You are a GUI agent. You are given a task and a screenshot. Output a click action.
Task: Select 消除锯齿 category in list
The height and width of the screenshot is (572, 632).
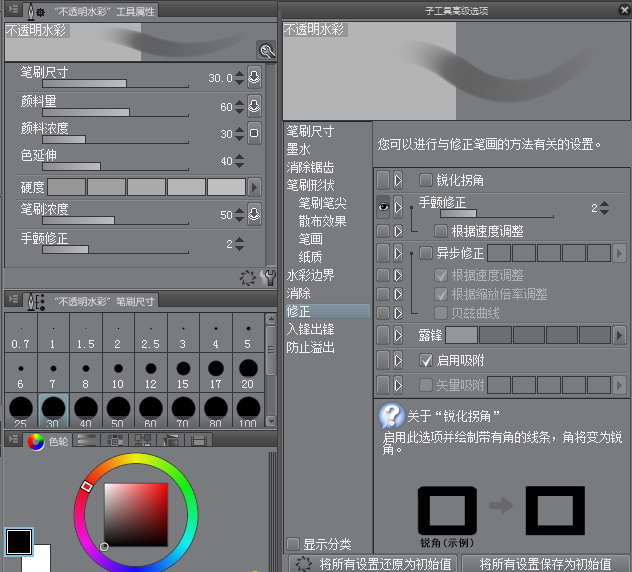tap(310, 167)
